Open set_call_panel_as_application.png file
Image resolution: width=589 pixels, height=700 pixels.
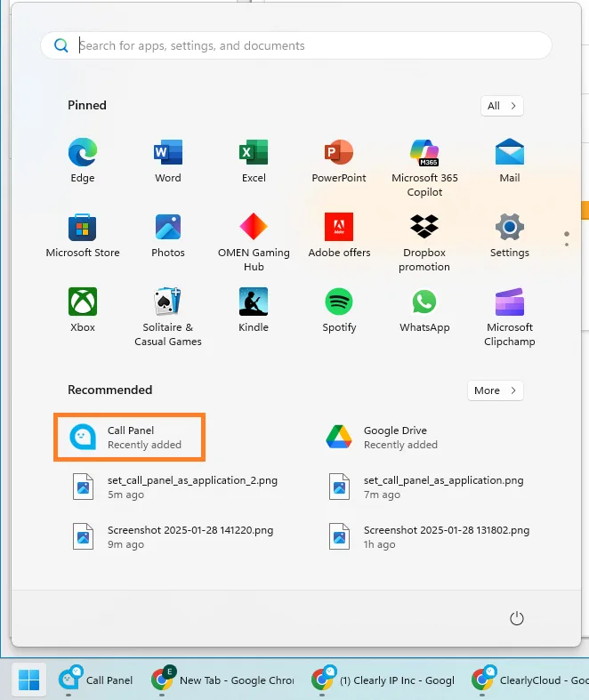(426, 487)
